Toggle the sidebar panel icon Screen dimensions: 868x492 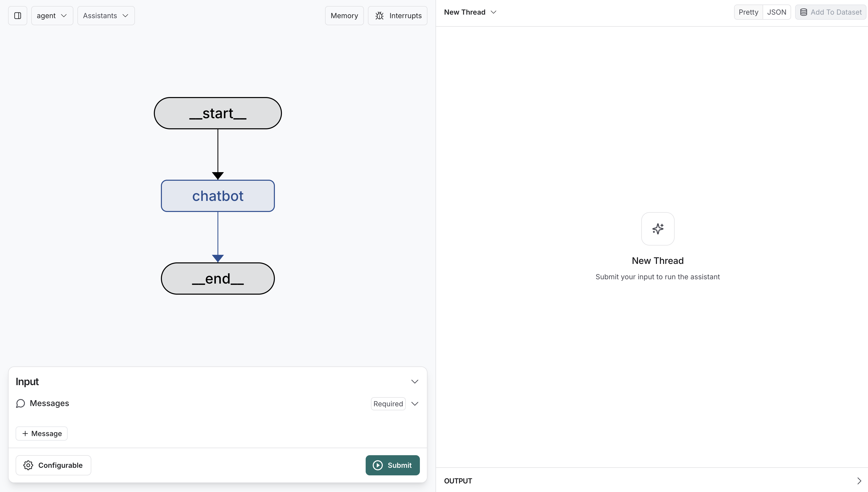(x=18, y=16)
